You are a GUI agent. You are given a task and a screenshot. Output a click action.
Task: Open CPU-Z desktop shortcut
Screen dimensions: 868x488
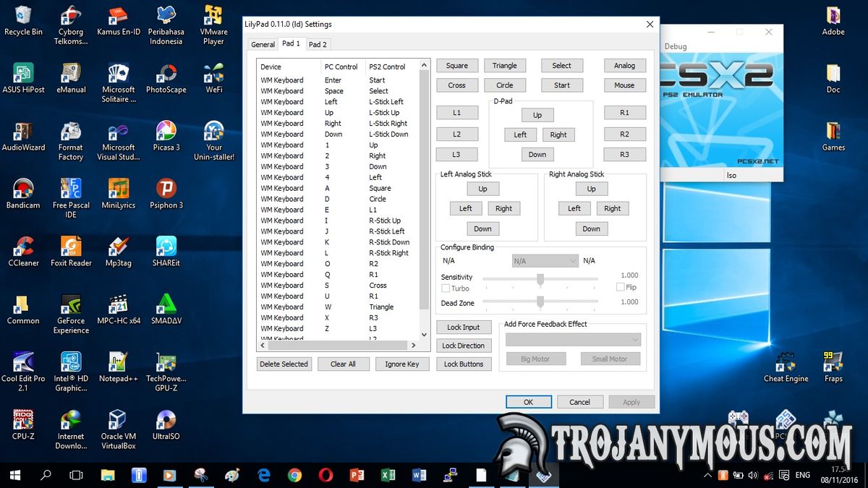click(23, 425)
